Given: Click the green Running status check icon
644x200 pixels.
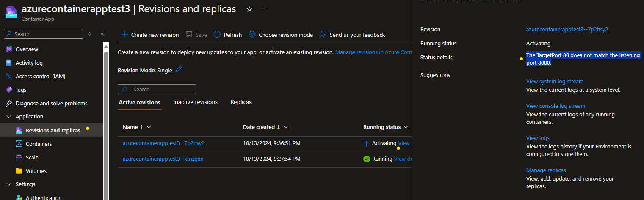Looking at the screenshot, I should 367,159.
